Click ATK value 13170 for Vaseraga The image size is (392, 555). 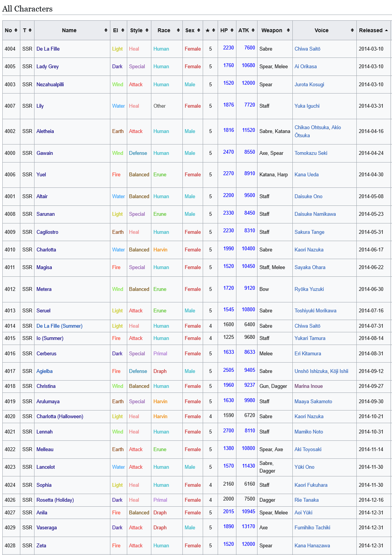[248, 526]
